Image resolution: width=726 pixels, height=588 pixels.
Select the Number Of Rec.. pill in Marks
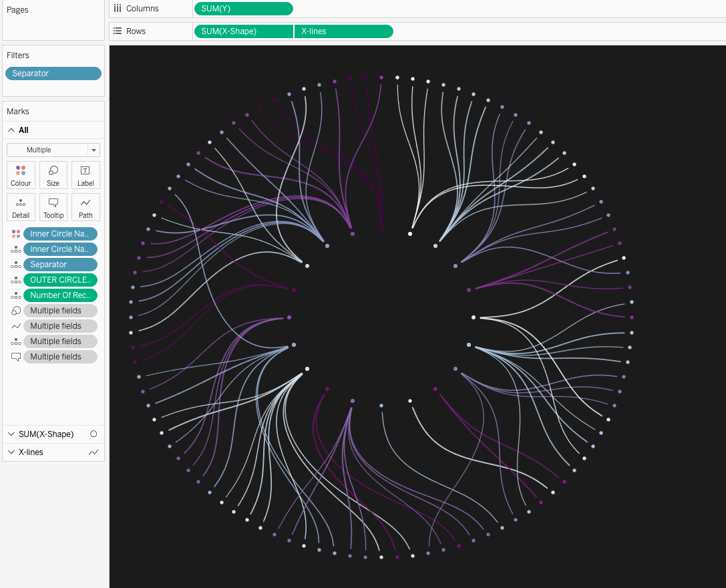pos(60,295)
